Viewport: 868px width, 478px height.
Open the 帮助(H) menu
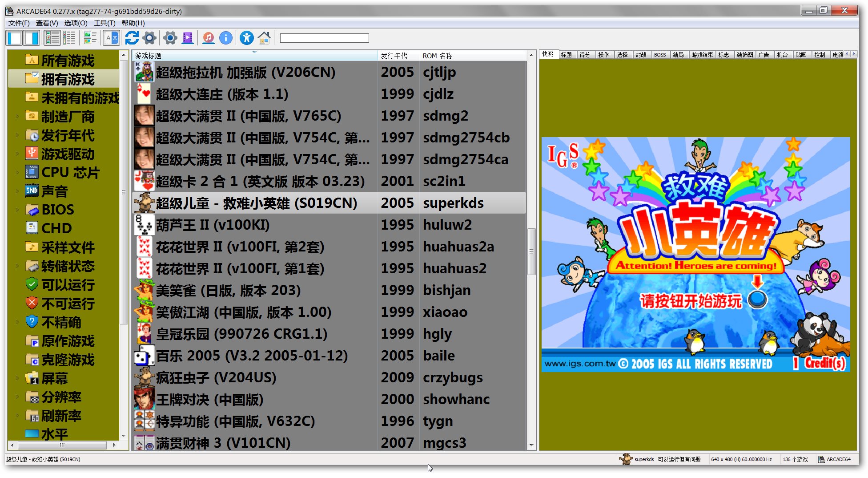coord(133,23)
